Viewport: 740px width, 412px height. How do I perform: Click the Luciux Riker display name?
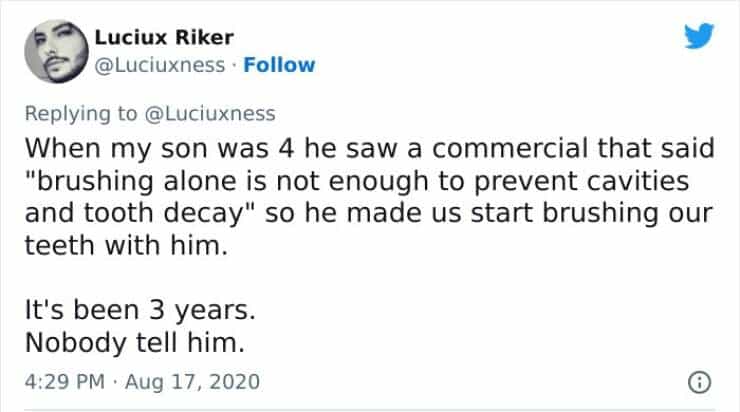pyautogui.click(x=164, y=38)
